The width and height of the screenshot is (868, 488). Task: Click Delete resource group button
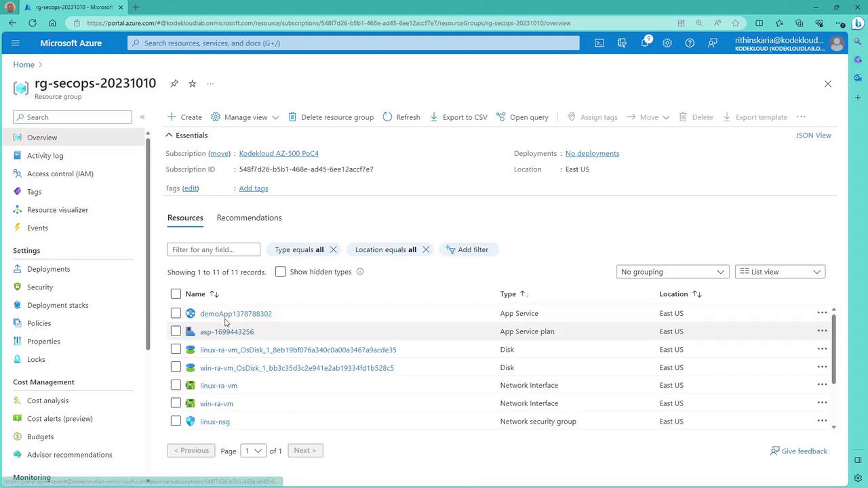pos(331,117)
